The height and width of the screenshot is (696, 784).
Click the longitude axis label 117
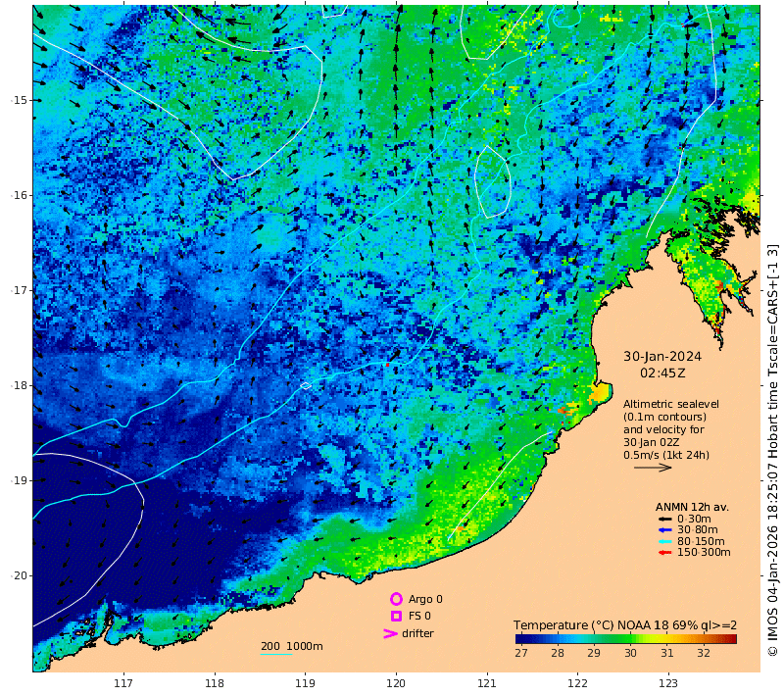pos(123,683)
